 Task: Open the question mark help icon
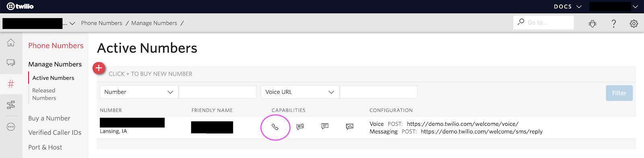point(614,24)
